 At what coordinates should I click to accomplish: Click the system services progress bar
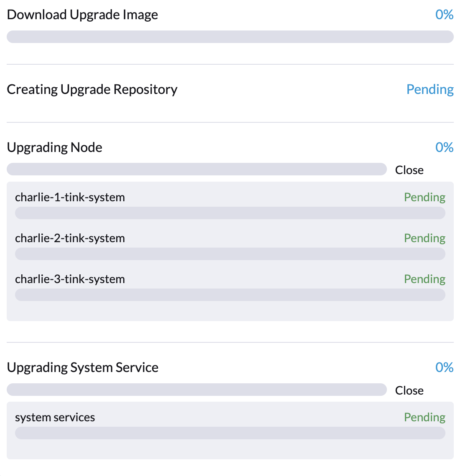[x=230, y=433]
